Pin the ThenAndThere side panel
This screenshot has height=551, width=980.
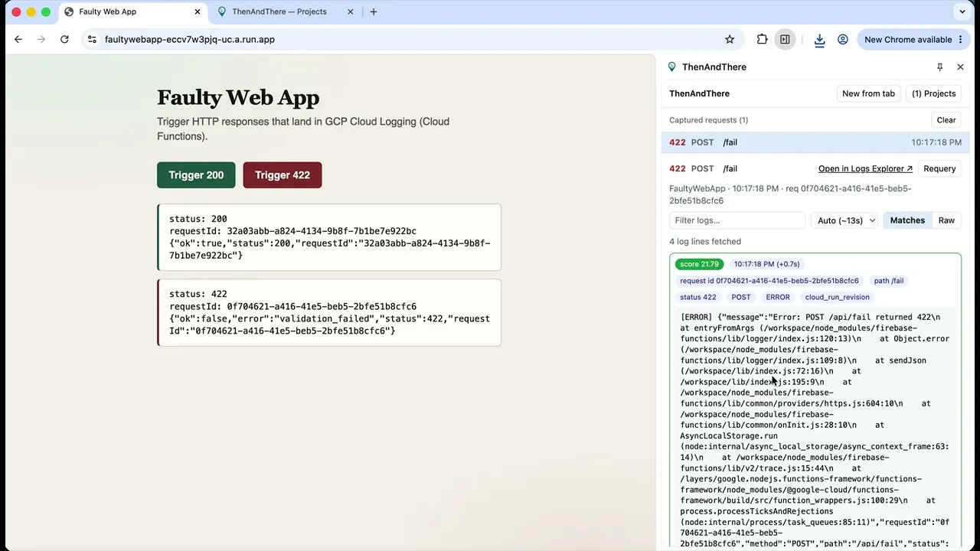coord(940,67)
